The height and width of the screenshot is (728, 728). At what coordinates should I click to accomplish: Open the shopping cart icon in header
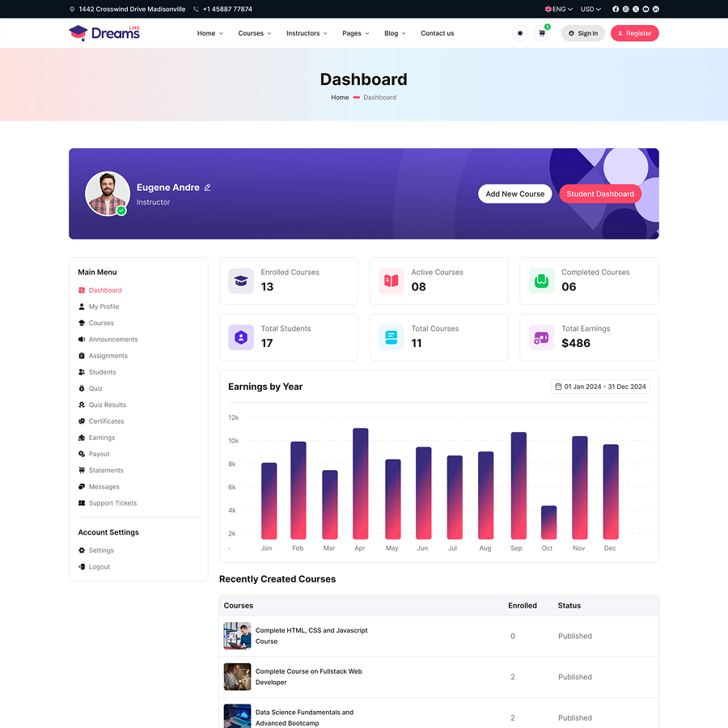541,33
